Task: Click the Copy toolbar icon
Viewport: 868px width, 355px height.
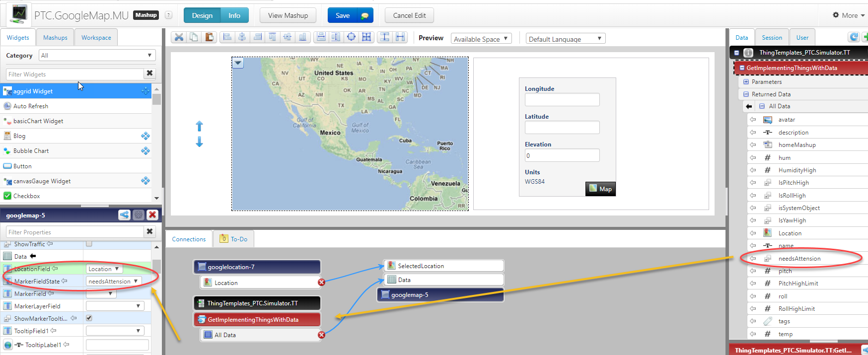Action: click(x=194, y=37)
